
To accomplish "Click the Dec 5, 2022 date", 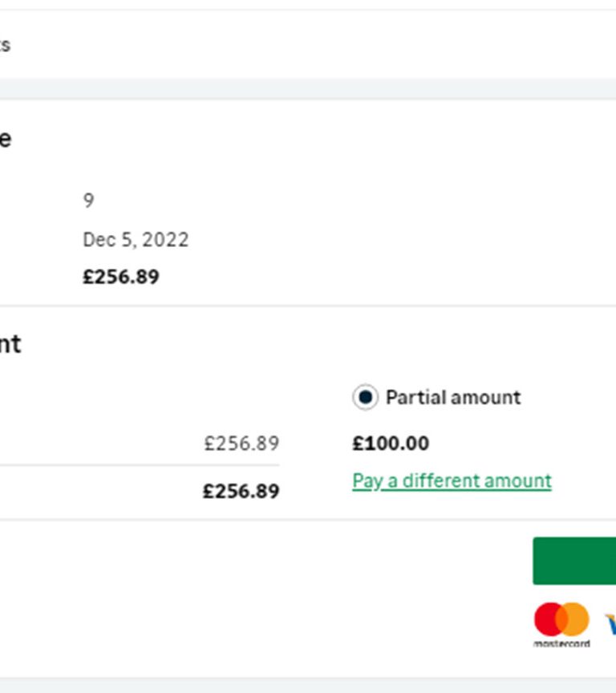I will [x=136, y=240].
